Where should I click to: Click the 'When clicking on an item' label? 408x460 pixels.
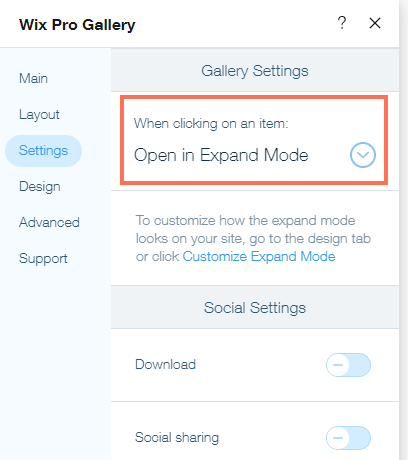[211, 123]
